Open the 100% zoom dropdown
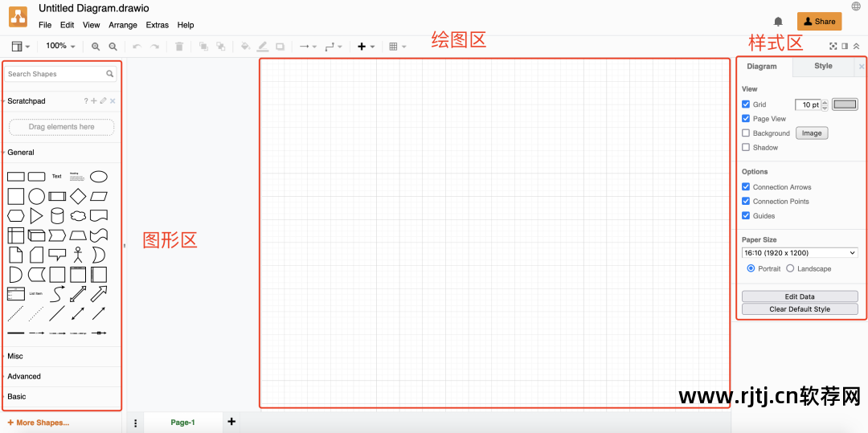Image resolution: width=868 pixels, height=433 pixels. pyautogui.click(x=60, y=47)
